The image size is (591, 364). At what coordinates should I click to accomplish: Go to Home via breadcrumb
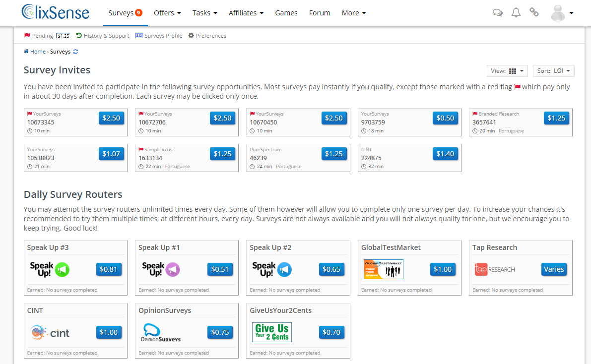point(37,52)
